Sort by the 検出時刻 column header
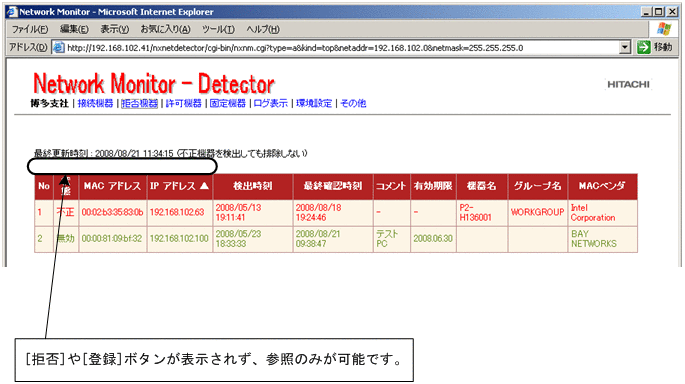Image resolution: width=685 pixels, height=384 pixels. (x=253, y=186)
